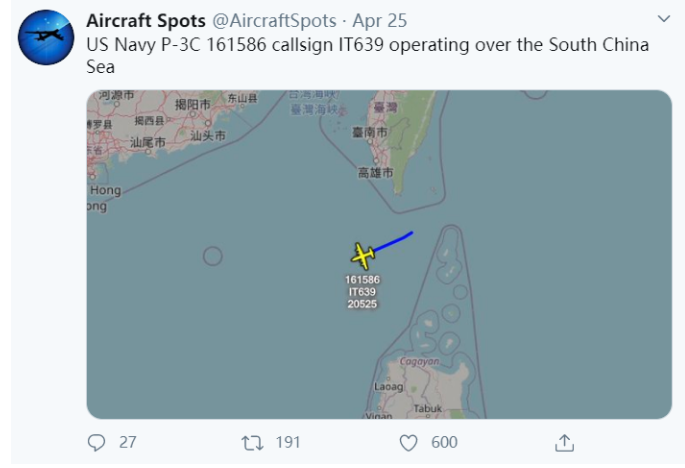Image resolution: width=685 pixels, height=468 pixels.
Task: Click the yellow aircraft marker on map
Action: click(x=363, y=256)
